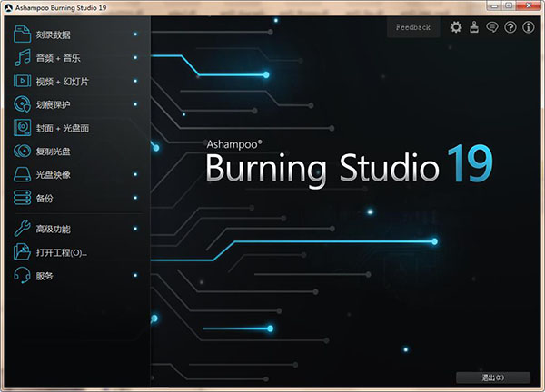Screen dimensions: 545x392
Task: Click the 刻录数据 folder icon
Action: (x=22, y=34)
